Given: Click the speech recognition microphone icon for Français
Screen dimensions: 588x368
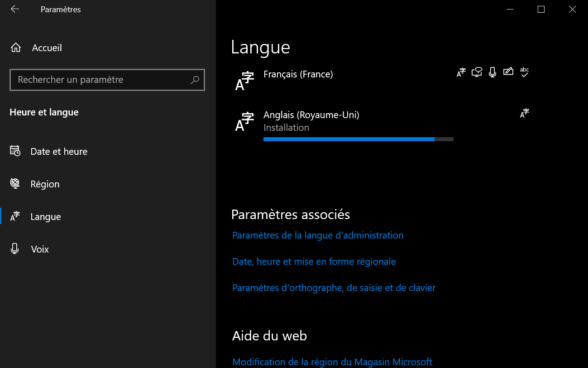Looking at the screenshot, I should pyautogui.click(x=492, y=72).
